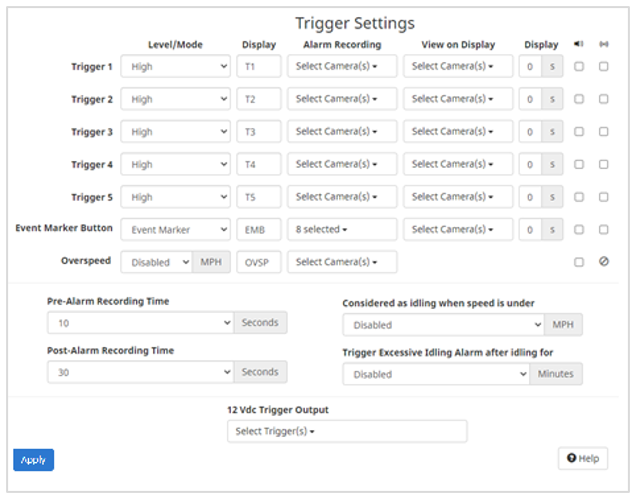Expand Trigger 2 Alarm Recording camera selector
The image size is (634, 496).
pyautogui.click(x=341, y=100)
